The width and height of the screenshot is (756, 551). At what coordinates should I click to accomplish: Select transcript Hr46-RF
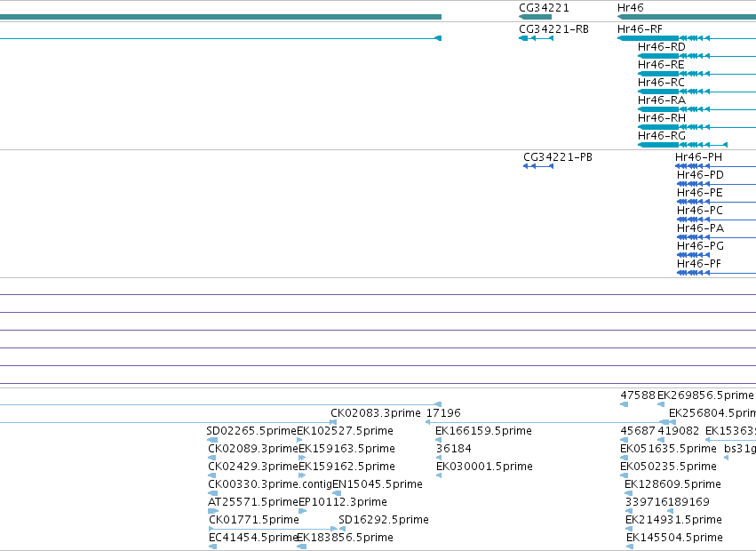point(640,29)
